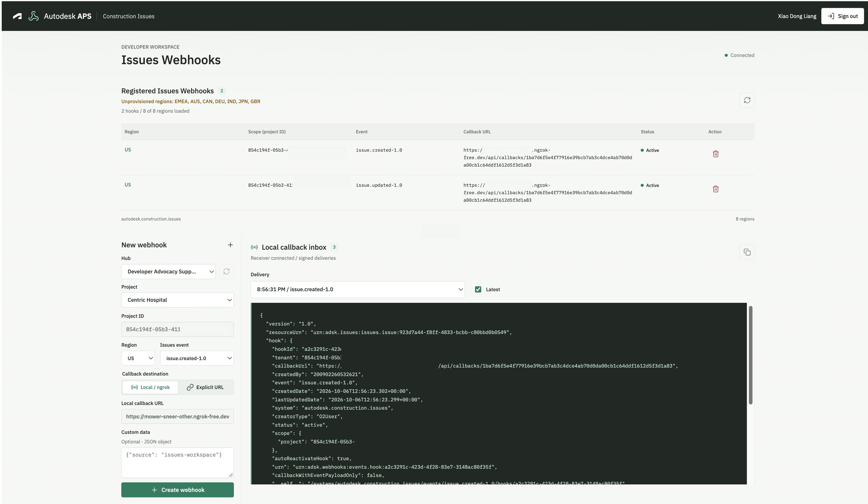Screen dimensions: 868x504
Task: Click the autodesk.construction.issues footer text
Action: pyautogui.click(x=151, y=219)
